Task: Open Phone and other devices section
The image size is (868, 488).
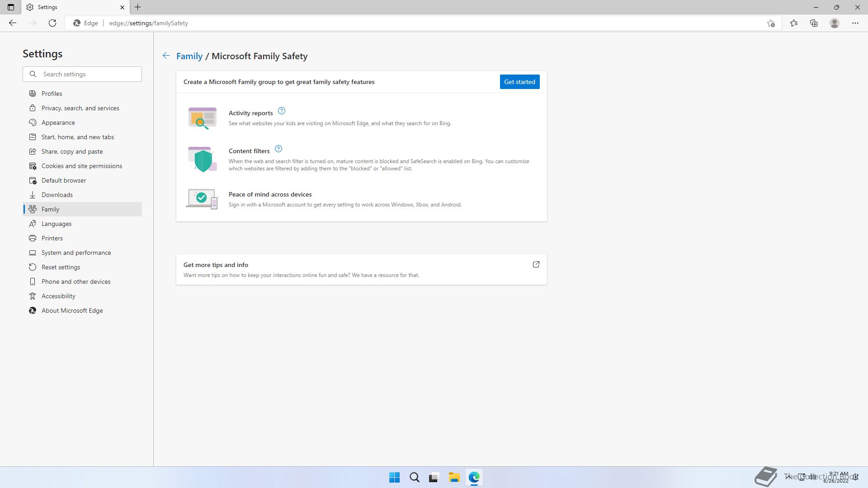Action: (82, 282)
